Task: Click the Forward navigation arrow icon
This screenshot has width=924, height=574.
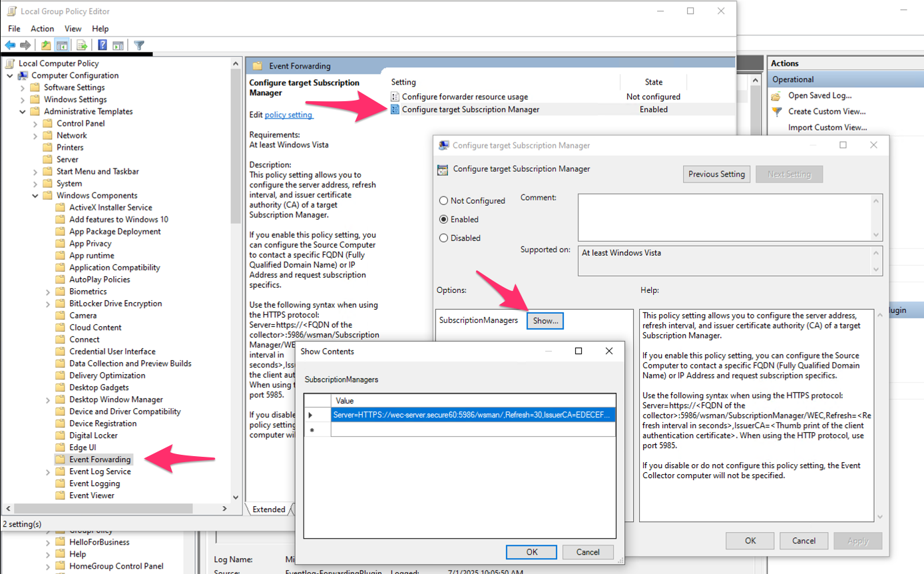Action: (x=24, y=45)
